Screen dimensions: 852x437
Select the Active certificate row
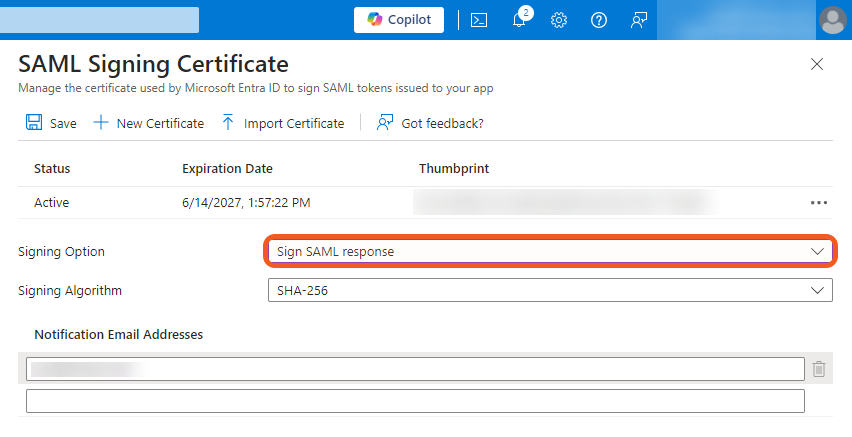coord(52,202)
